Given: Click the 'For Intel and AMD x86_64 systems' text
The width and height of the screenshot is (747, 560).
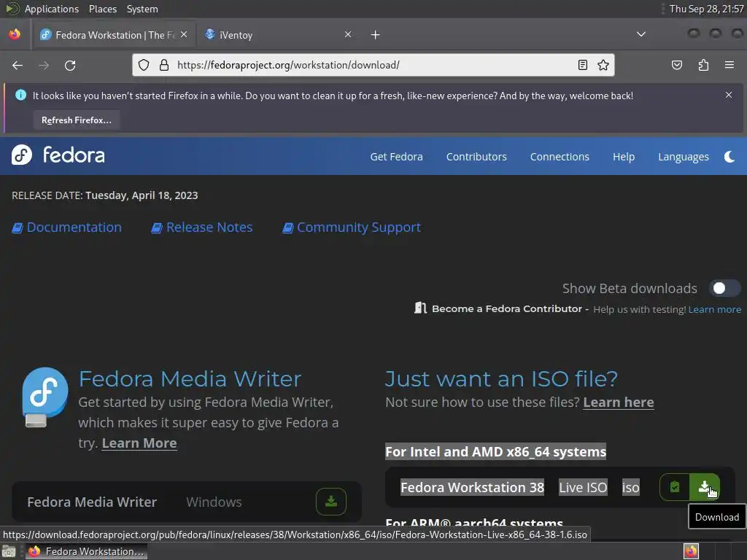Looking at the screenshot, I should point(495,451).
